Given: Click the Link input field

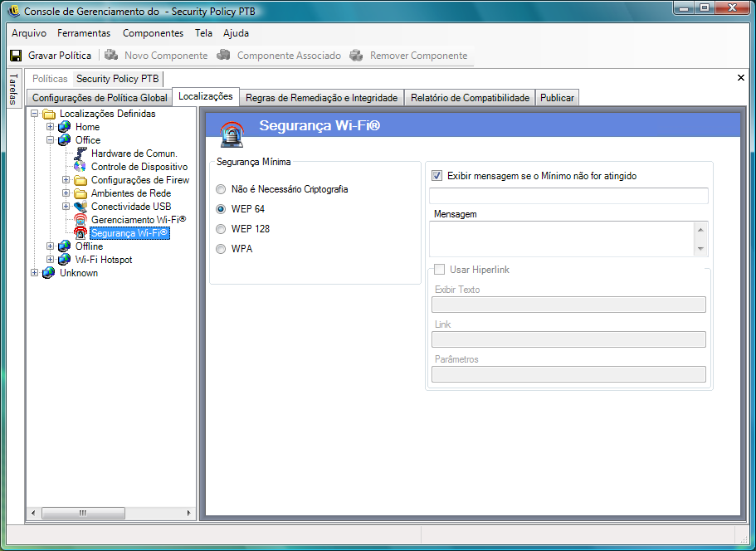Looking at the screenshot, I should pyautogui.click(x=568, y=339).
